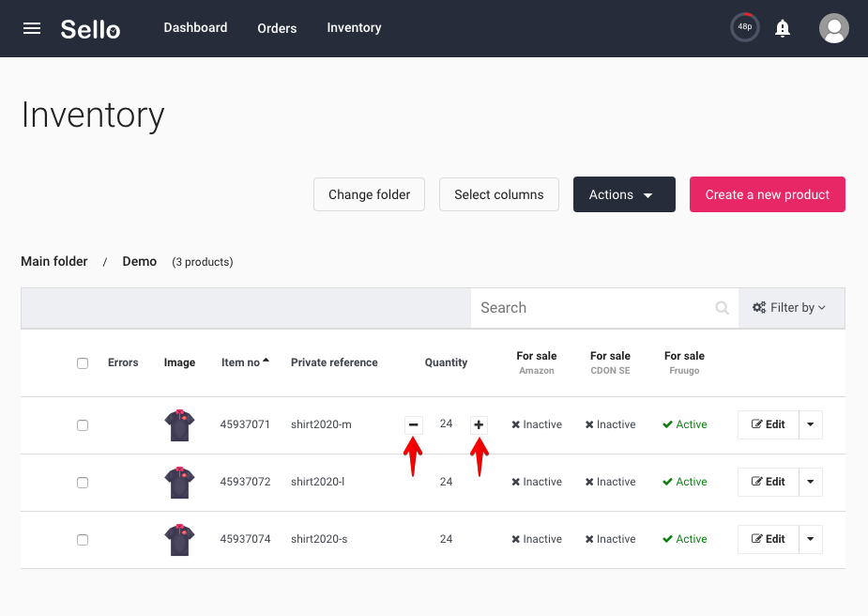Click CDON SE Inactive status for shirt2020-s
This screenshot has width=868, height=616.
(610, 539)
